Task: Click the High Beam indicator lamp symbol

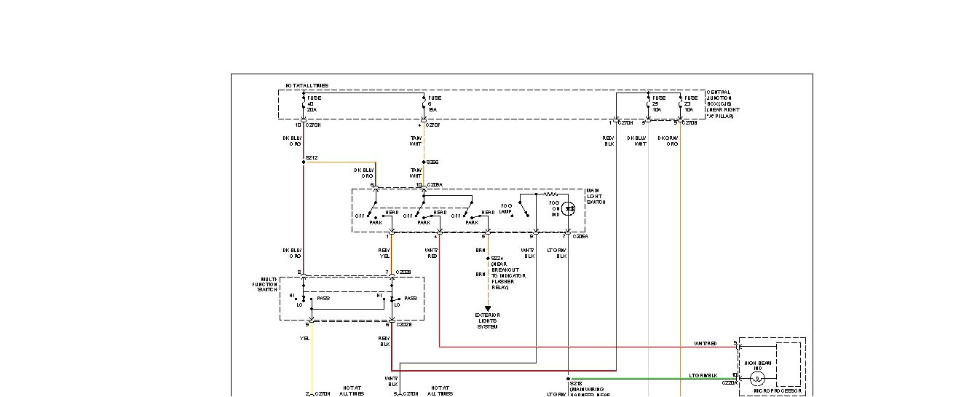Action: click(x=757, y=379)
